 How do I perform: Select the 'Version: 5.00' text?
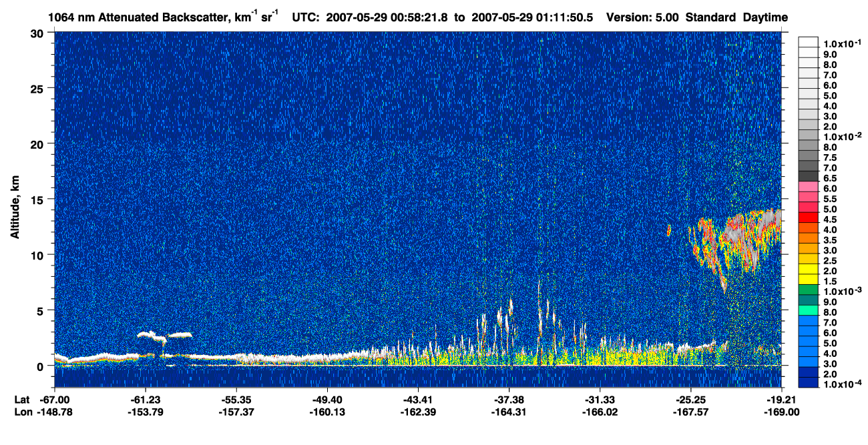(x=642, y=18)
